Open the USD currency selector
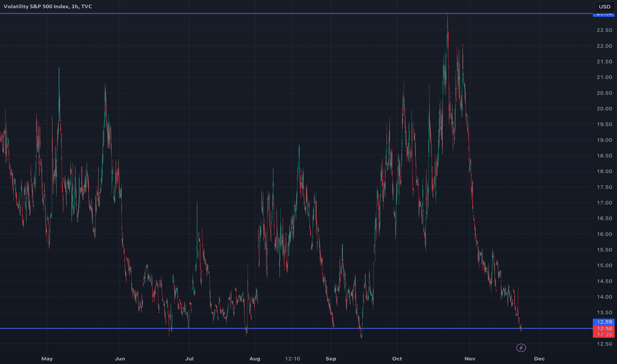Viewport: 617px width, 364px height. pos(604,7)
